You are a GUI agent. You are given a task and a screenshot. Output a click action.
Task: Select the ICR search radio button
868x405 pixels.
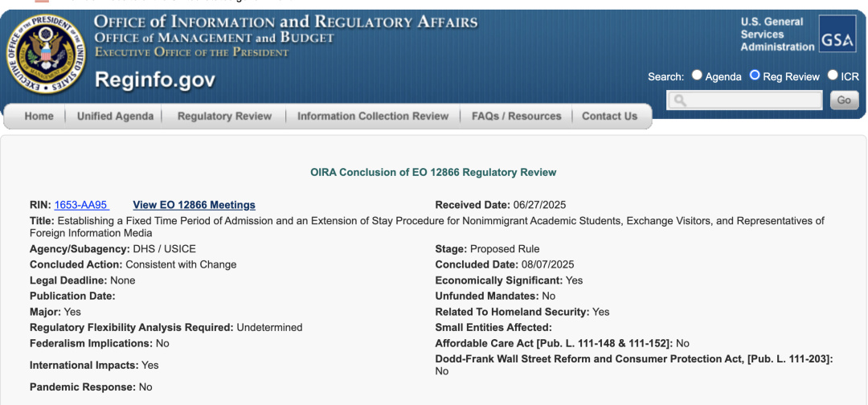(833, 76)
